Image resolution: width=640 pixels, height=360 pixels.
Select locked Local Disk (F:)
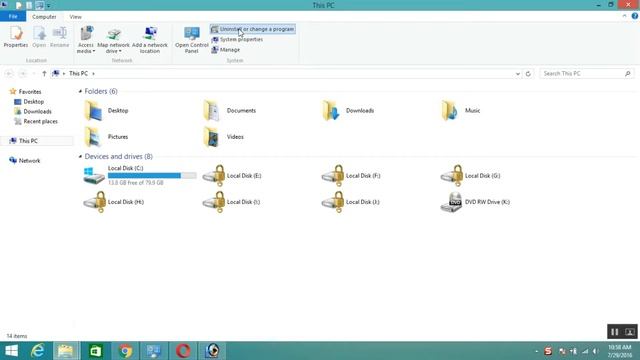(x=351, y=176)
